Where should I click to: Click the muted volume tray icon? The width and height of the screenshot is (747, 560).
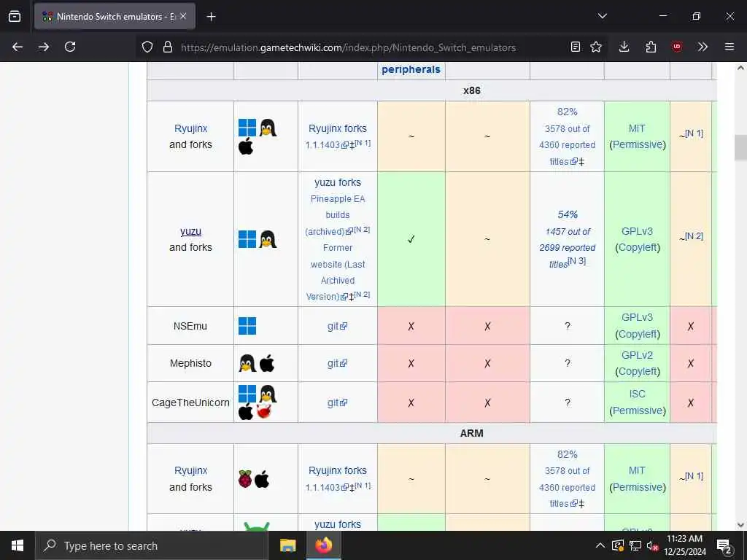coord(653,545)
